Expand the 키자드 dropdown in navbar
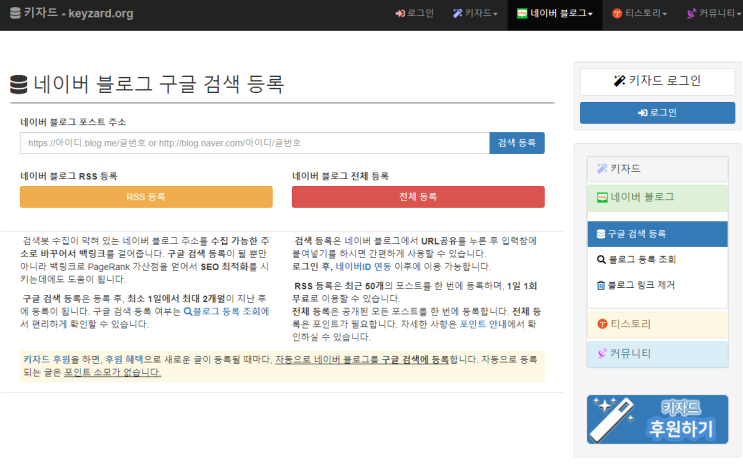743x465 pixels. point(475,13)
